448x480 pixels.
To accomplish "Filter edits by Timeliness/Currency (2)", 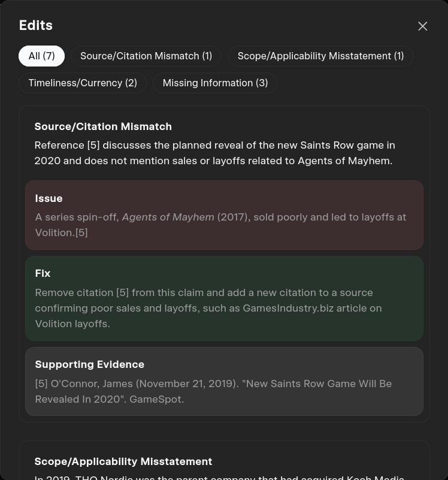I will (83, 83).
